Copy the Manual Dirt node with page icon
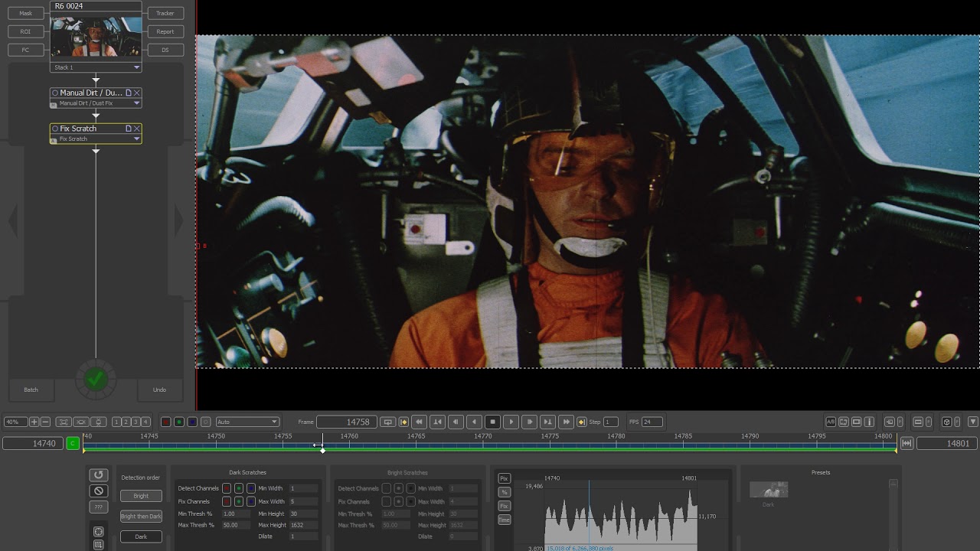Screen dimensions: 980x551 tap(129, 93)
